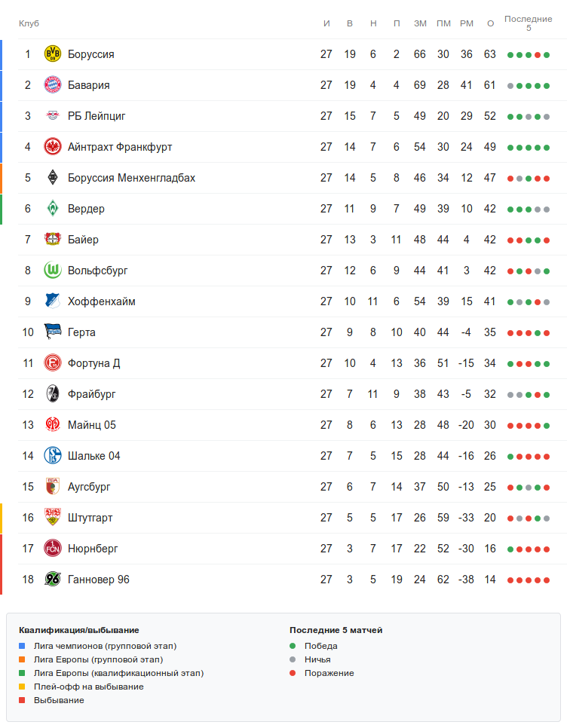Click the blue Лига чемпионов legend swatch
Image resolution: width=567 pixels, height=728 pixels.
click(x=23, y=646)
